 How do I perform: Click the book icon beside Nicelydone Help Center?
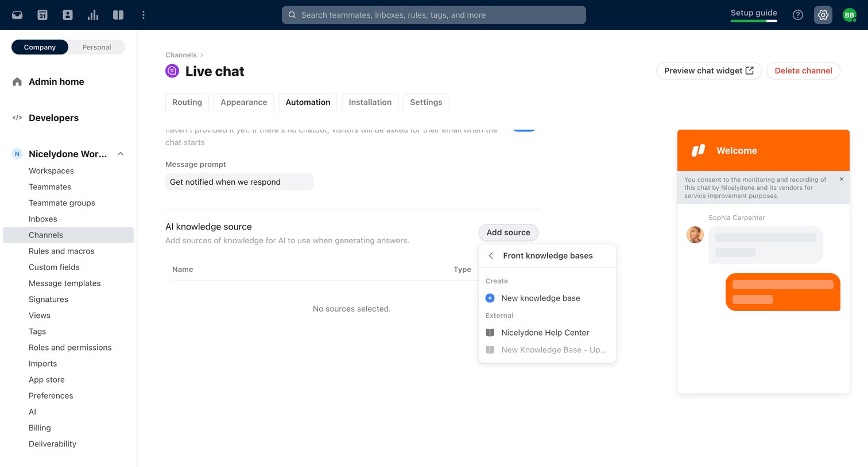click(490, 333)
